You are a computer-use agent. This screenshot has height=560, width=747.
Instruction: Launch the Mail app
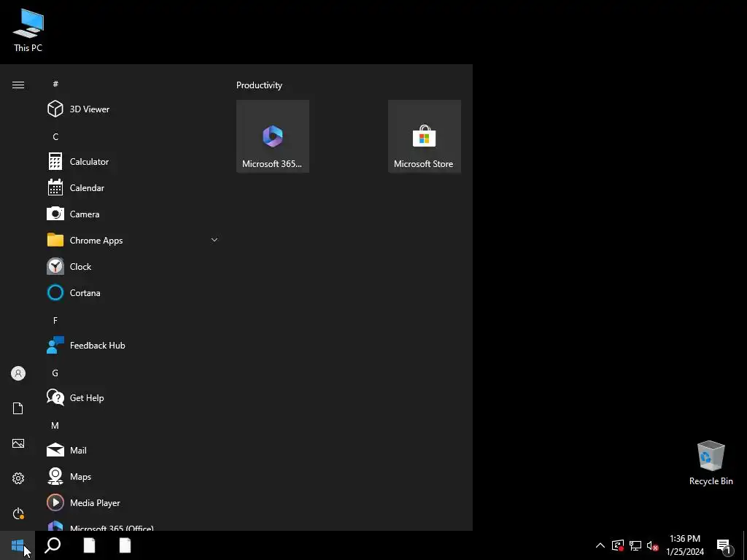pos(133,450)
